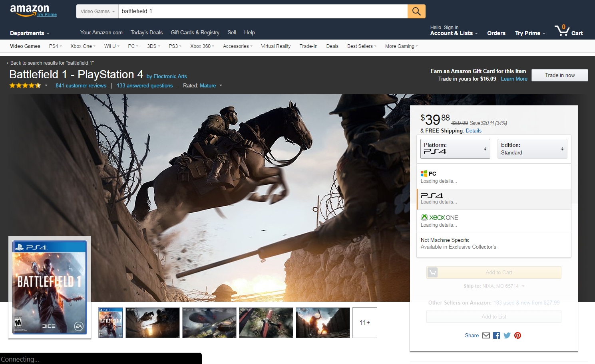Click the Sell link in header

point(232,33)
